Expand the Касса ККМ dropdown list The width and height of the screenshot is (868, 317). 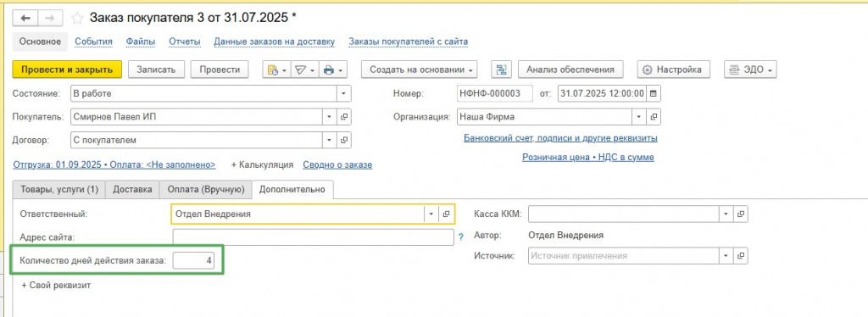coord(726,214)
